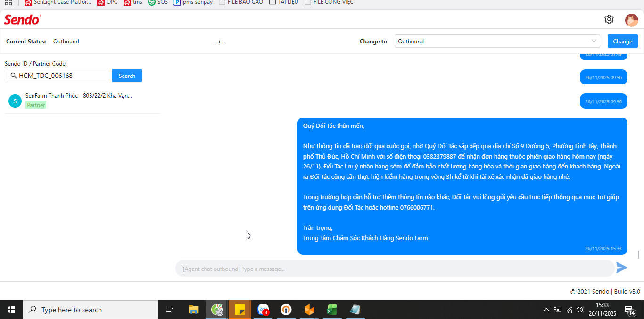Click the long message bubble about Quý Đối Tác
Viewport: 644px width, 319px height.
462,186
